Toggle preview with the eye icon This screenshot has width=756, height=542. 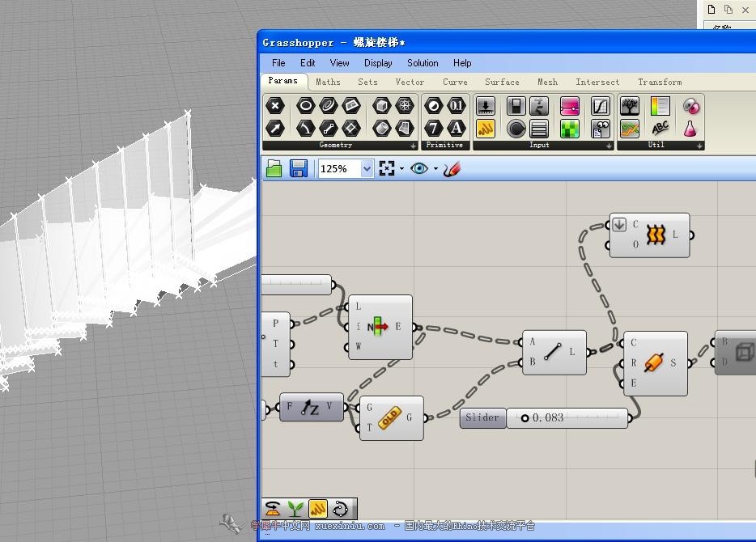tap(419, 168)
